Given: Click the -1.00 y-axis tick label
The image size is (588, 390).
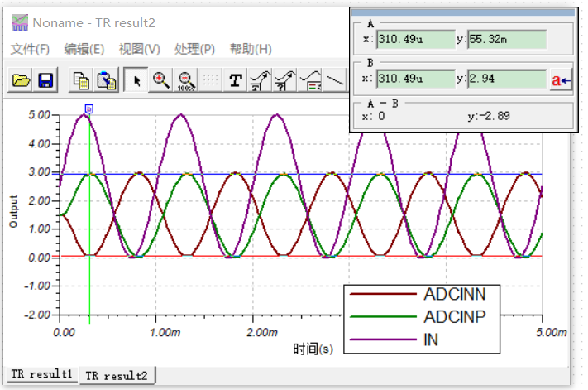Looking at the screenshot, I should tap(36, 286).
